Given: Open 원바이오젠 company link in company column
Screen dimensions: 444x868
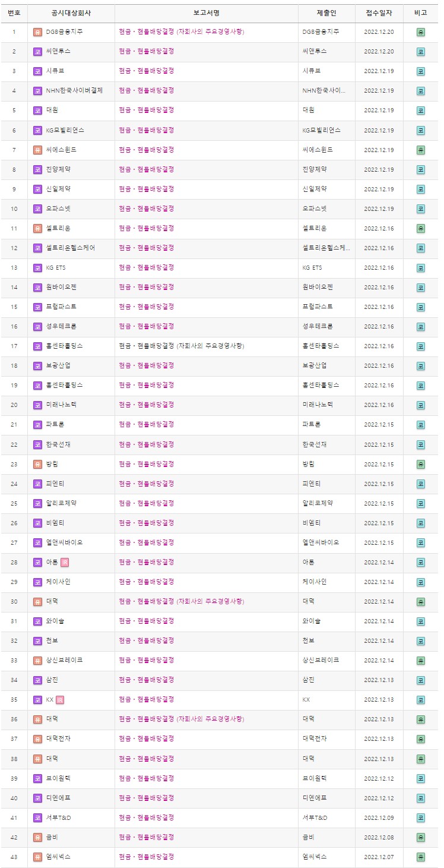Looking at the screenshot, I should point(61,287).
